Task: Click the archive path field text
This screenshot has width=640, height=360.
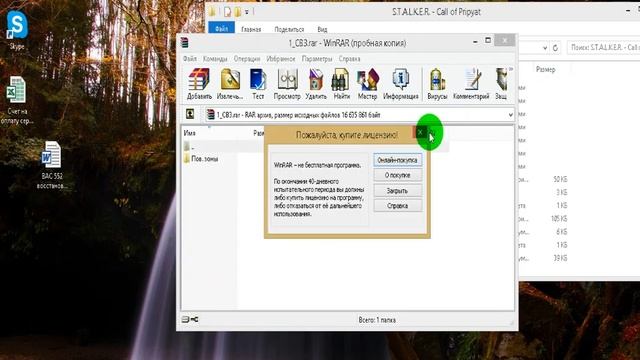Action: point(298,115)
